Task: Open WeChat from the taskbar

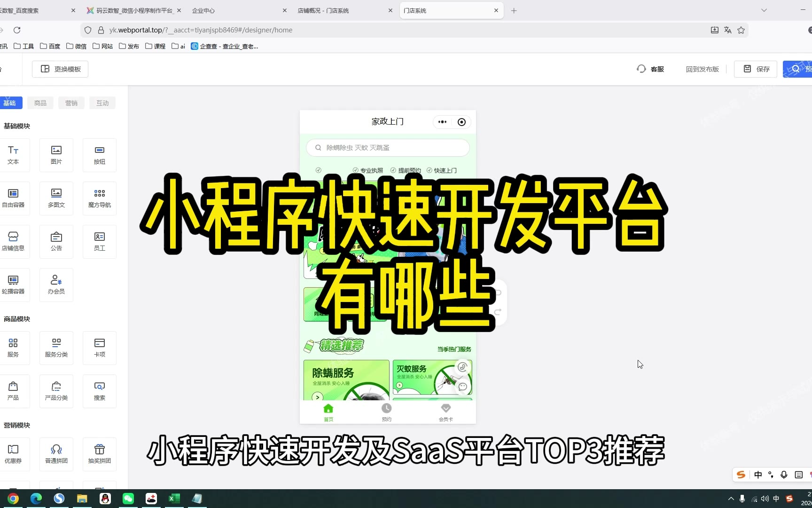Action: click(128, 499)
